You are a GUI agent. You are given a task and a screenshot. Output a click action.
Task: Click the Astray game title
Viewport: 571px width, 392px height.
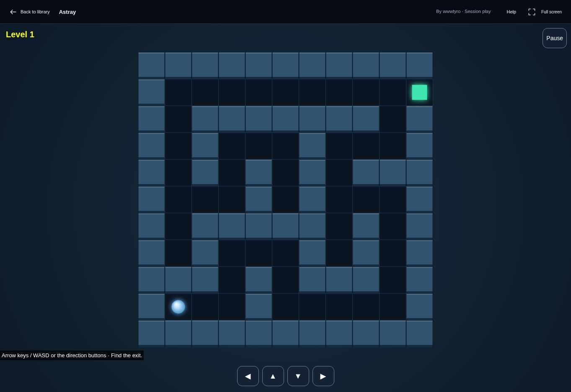pyautogui.click(x=67, y=12)
